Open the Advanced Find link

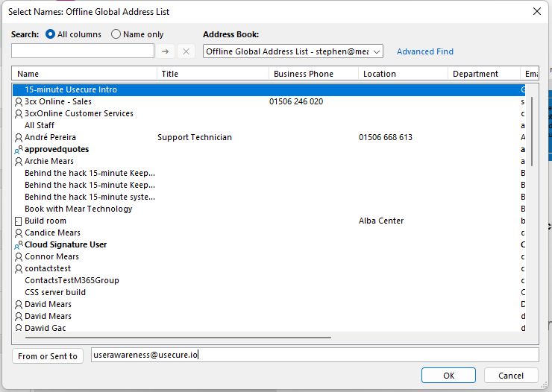pyautogui.click(x=424, y=51)
